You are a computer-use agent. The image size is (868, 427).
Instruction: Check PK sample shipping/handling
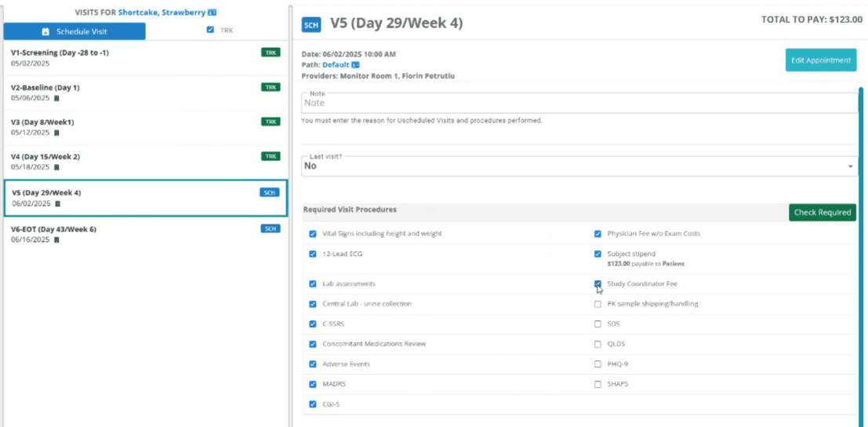597,304
